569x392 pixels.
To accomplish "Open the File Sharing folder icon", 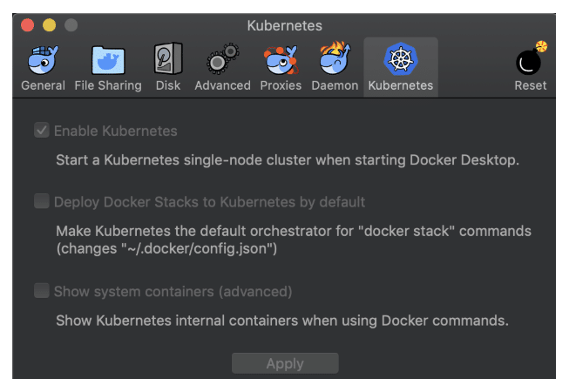I will pos(108,60).
